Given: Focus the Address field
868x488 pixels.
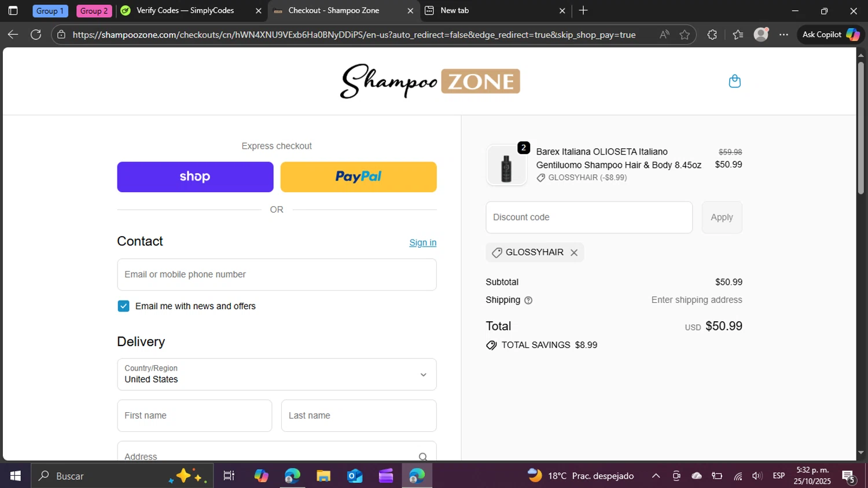Looking at the screenshot, I should pyautogui.click(x=277, y=452).
